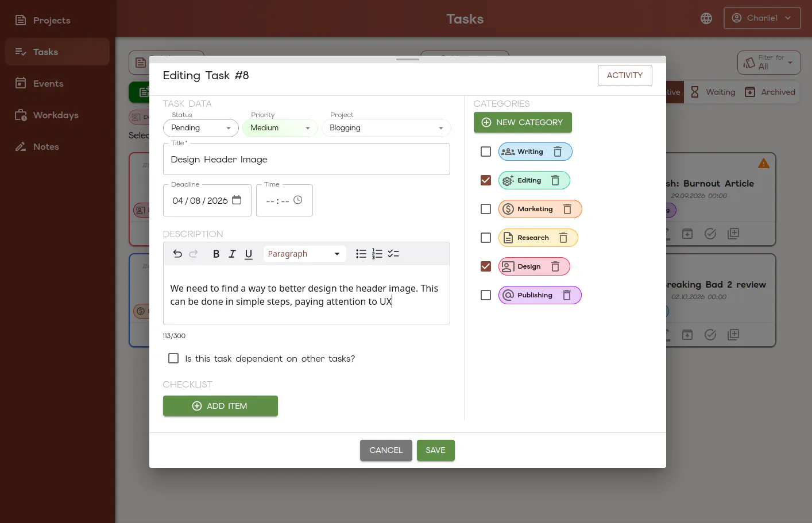Enable task dependent on other tasks checkbox
The width and height of the screenshot is (812, 523).
[173, 358]
